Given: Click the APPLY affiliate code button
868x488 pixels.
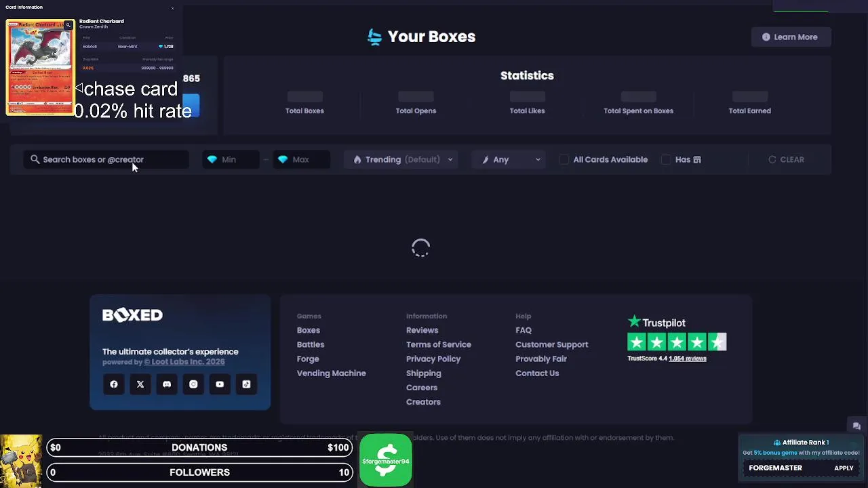Looking at the screenshot, I should (844, 468).
